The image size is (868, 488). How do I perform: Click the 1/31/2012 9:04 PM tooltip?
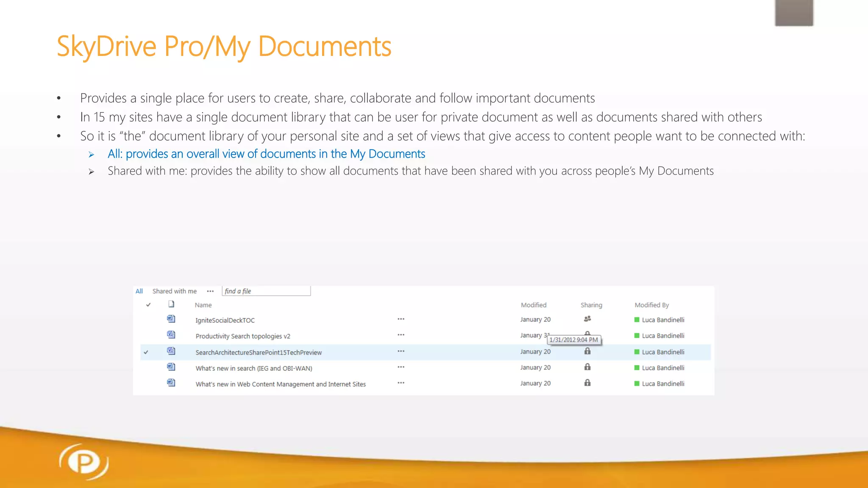pos(573,340)
